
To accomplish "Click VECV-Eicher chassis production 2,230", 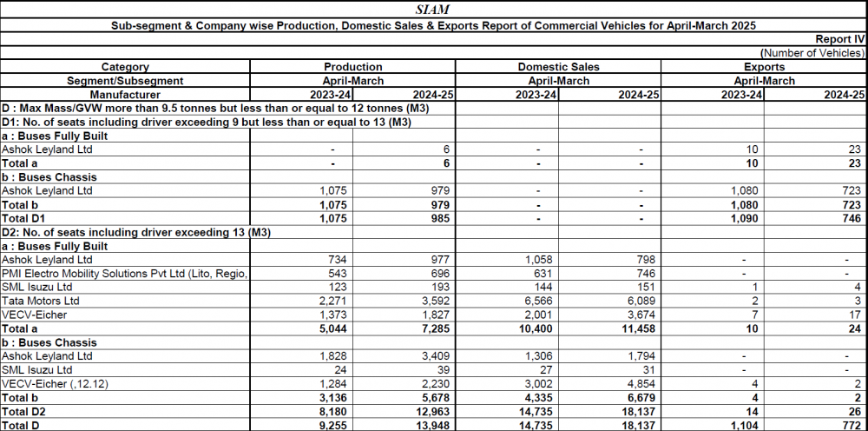I will [x=437, y=384].
